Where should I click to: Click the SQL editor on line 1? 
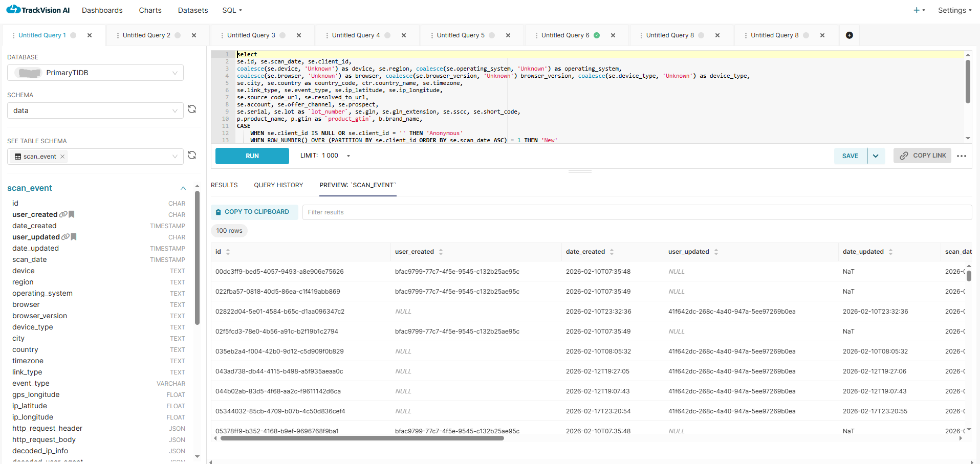point(599,54)
